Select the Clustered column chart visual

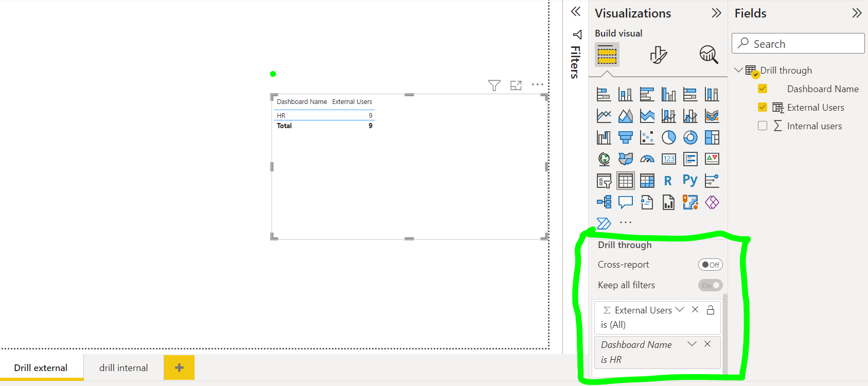[669, 94]
